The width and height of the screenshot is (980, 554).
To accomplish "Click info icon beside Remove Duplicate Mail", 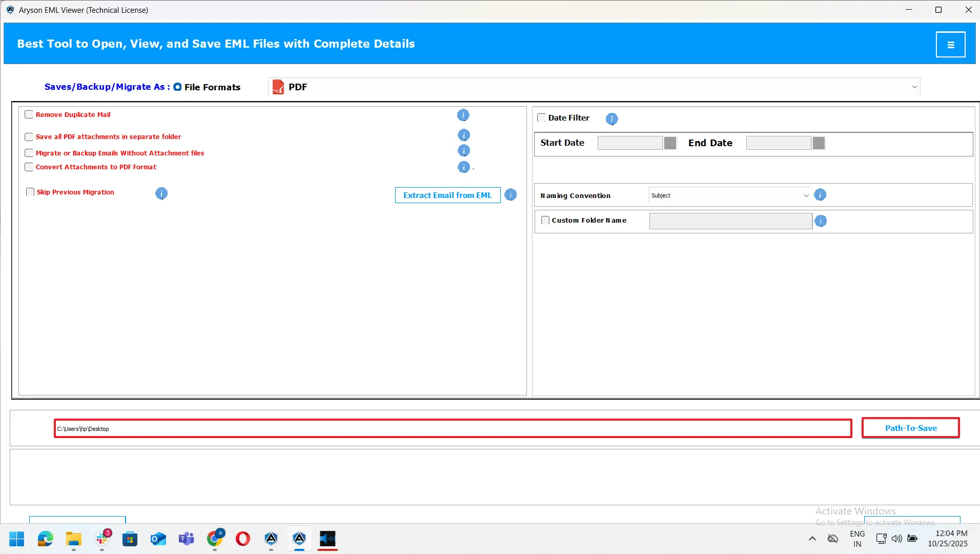I will pos(463,115).
